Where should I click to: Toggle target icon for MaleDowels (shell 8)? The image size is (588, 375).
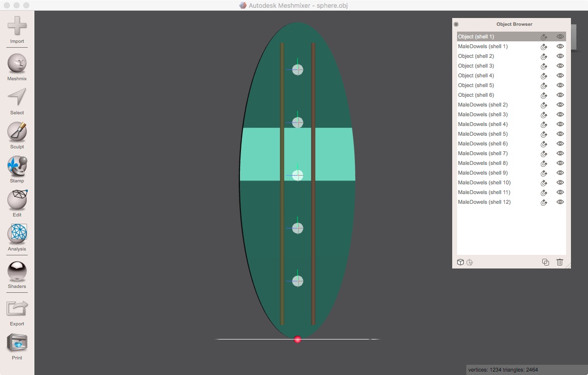pos(544,163)
